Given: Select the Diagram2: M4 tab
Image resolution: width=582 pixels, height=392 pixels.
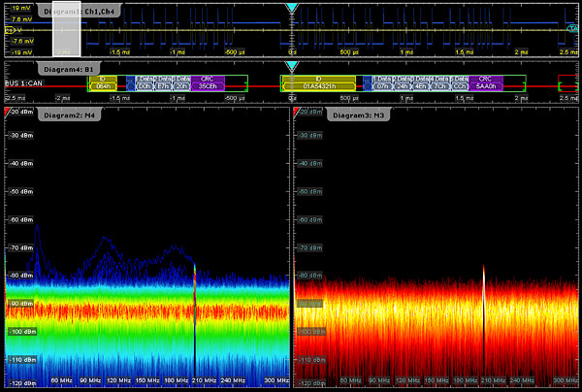Looking at the screenshot, I should coord(70,115).
